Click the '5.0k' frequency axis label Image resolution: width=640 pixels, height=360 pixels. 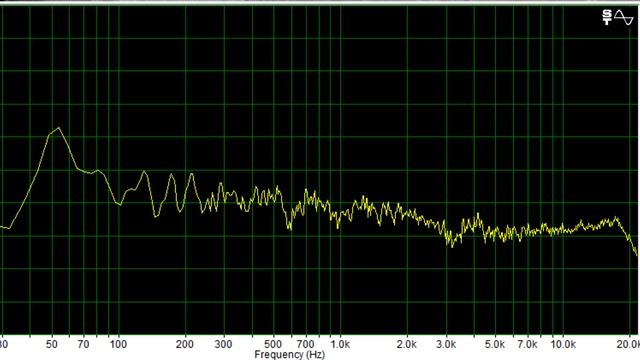coord(495,344)
